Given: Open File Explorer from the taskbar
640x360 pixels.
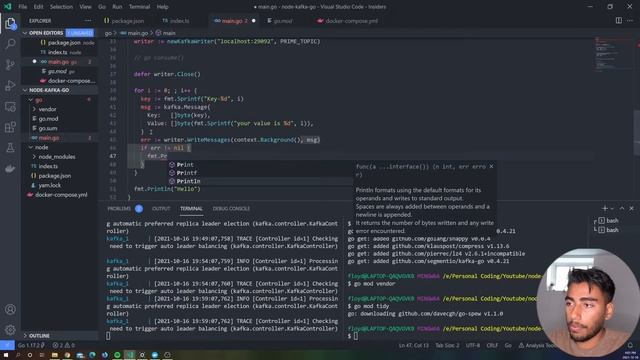Looking at the screenshot, I should coord(54,355).
